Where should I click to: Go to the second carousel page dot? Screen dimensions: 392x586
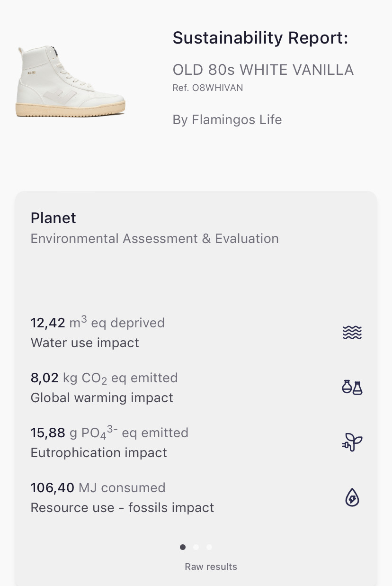click(x=196, y=547)
